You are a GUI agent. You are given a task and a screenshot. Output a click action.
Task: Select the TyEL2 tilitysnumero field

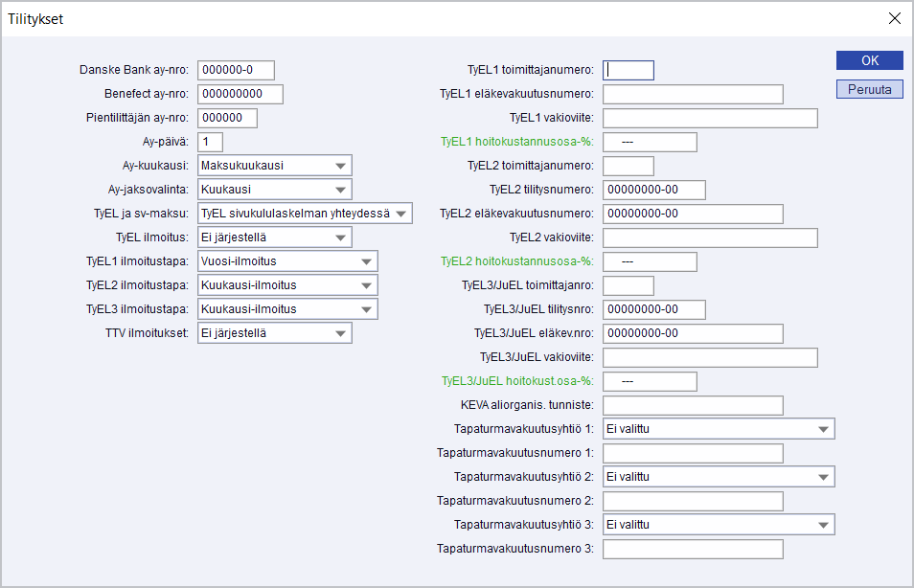coord(653,190)
